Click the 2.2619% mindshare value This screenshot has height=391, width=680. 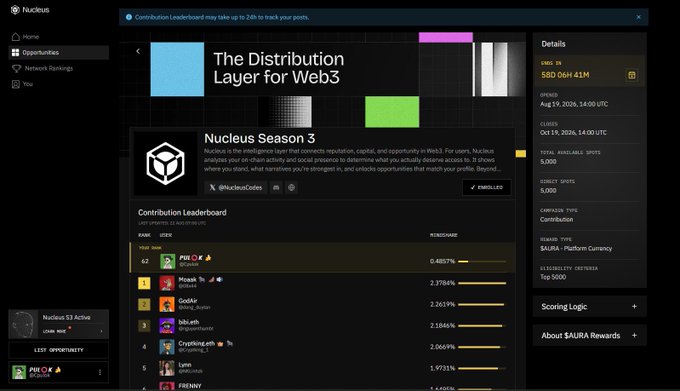point(442,304)
